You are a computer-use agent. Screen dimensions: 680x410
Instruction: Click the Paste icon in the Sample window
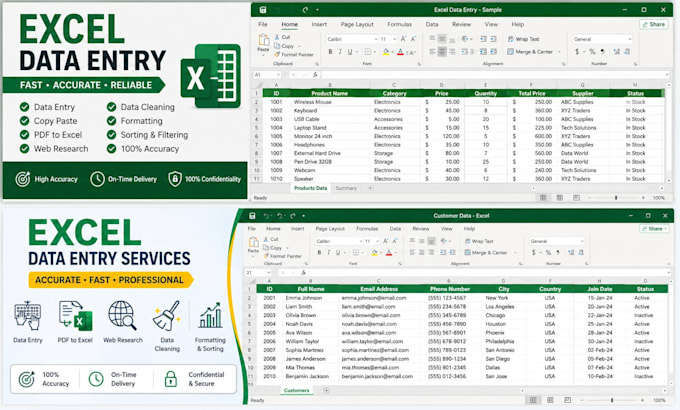point(264,41)
